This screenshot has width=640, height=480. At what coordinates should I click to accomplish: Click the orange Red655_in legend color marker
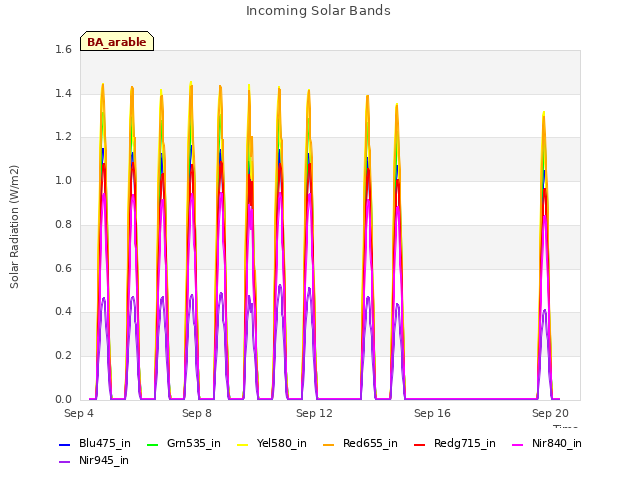coord(329,444)
